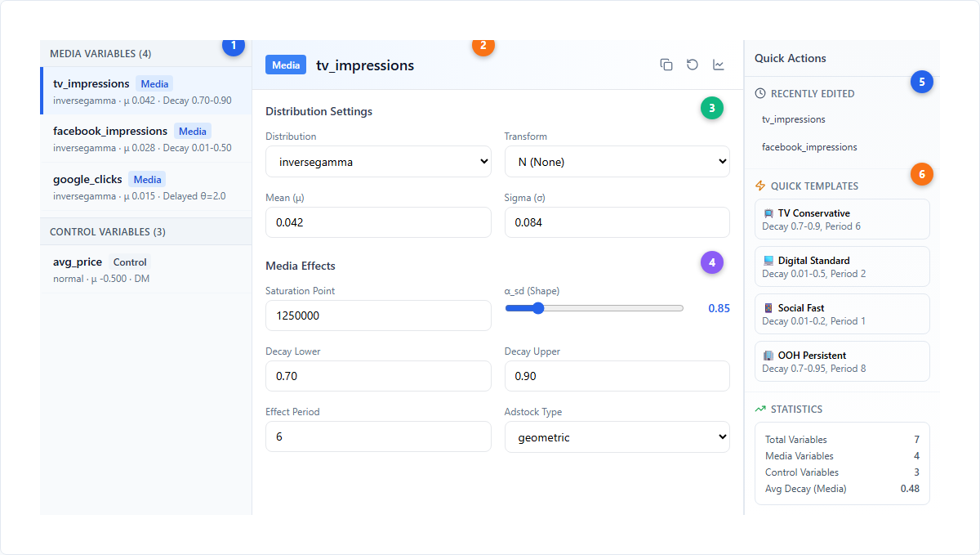Image resolution: width=980 pixels, height=555 pixels.
Task: Click the duplicate (copy) icon for tv_impressions
Action: pyautogui.click(x=666, y=65)
